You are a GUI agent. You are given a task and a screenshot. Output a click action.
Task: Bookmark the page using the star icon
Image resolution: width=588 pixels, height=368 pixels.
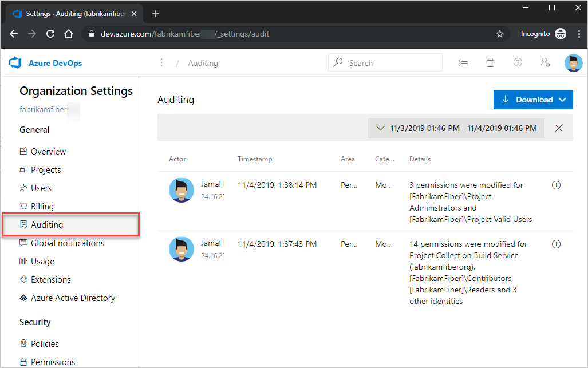click(500, 34)
